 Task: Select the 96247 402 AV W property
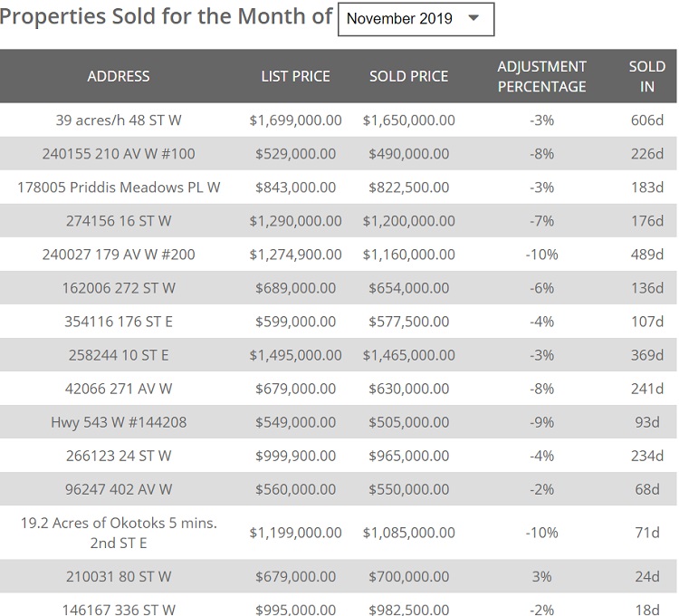tap(119, 489)
